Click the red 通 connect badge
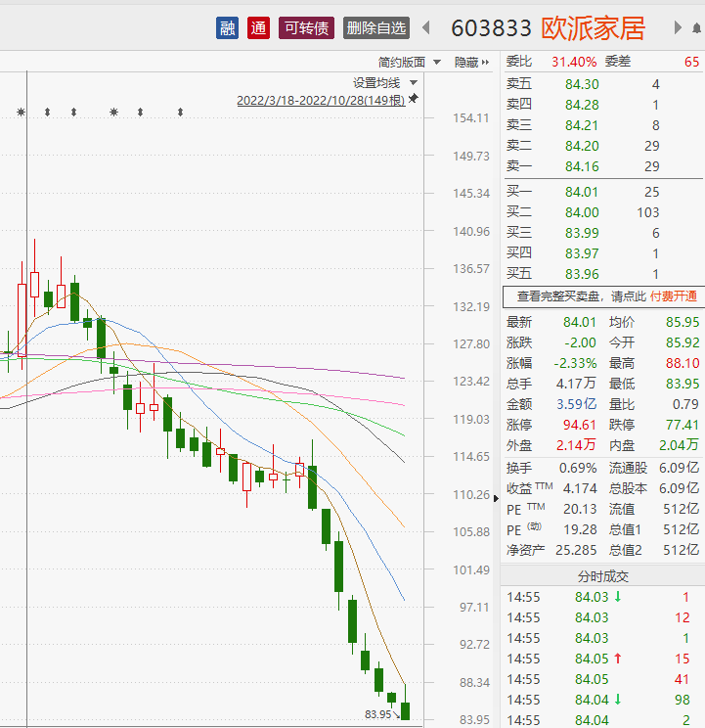 click(x=258, y=28)
